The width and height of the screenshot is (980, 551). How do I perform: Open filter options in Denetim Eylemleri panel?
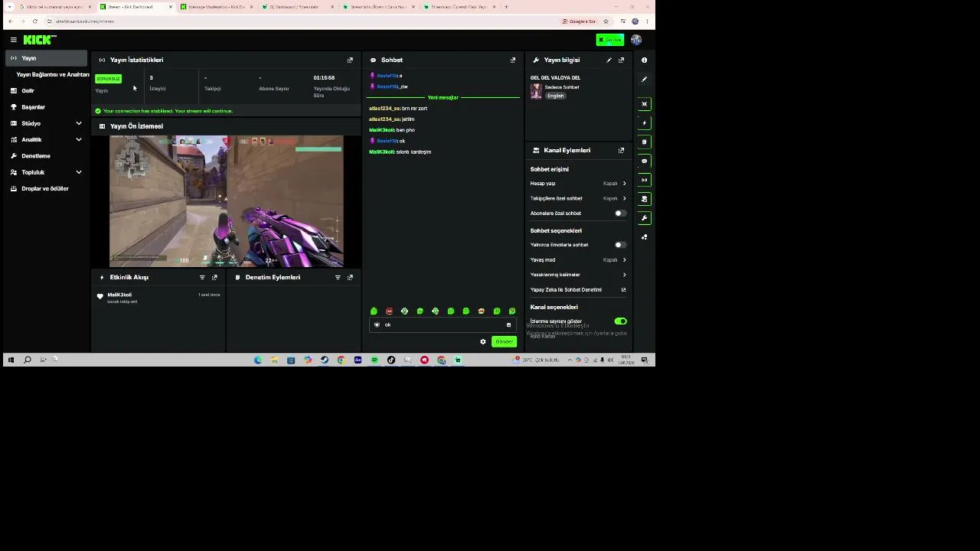(338, 277)
